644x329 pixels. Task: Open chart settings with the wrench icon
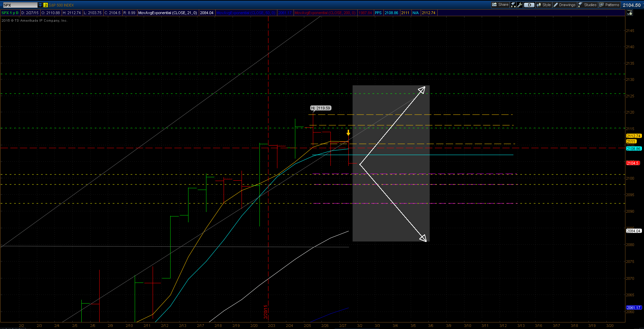520,5
